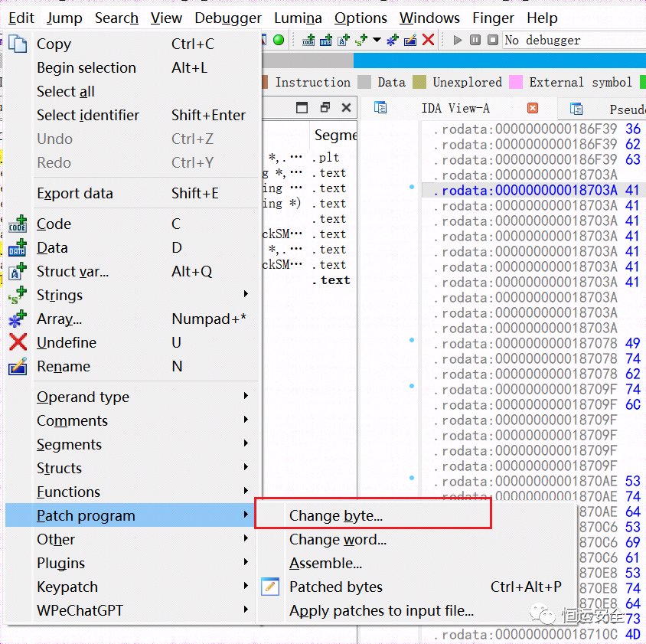646x644 pixels.
Task: Open the Debugger menu in menu bar
Action: (228, 18)
